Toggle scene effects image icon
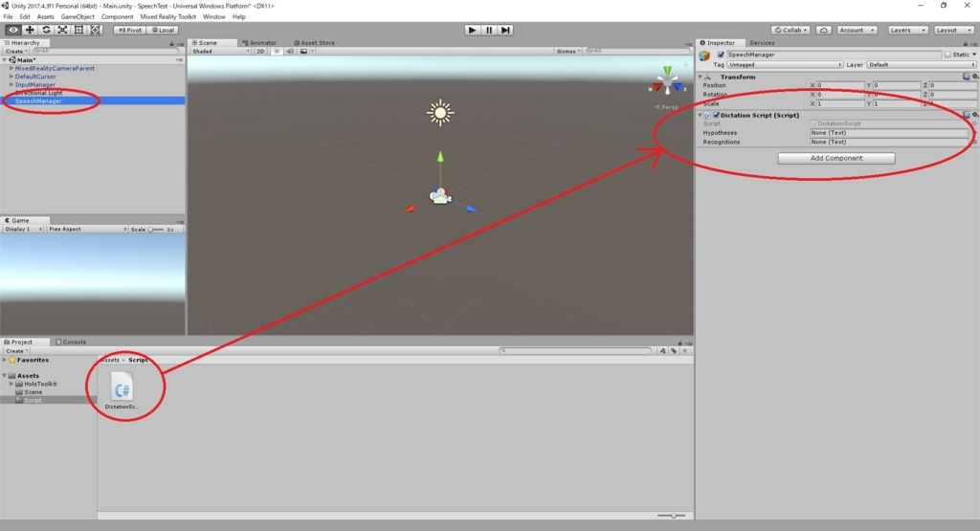Image resolution: width=980 pixels, height=531 pixels. 305,52
